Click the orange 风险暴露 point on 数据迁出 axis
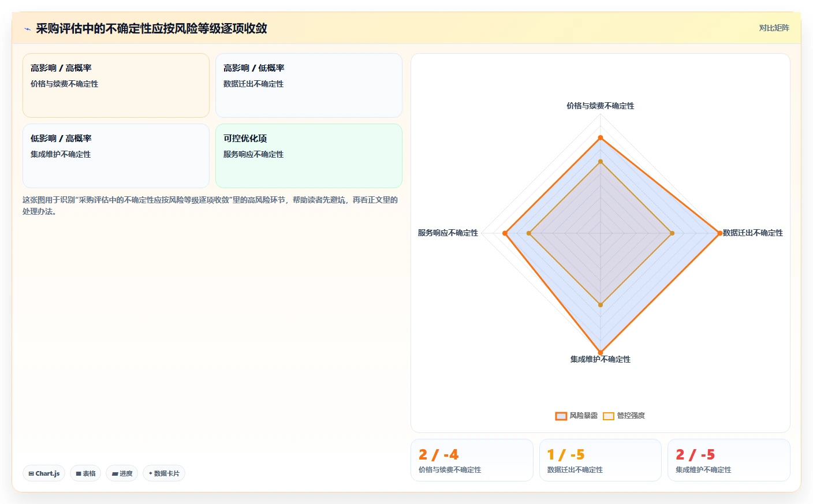 point(719,233)
